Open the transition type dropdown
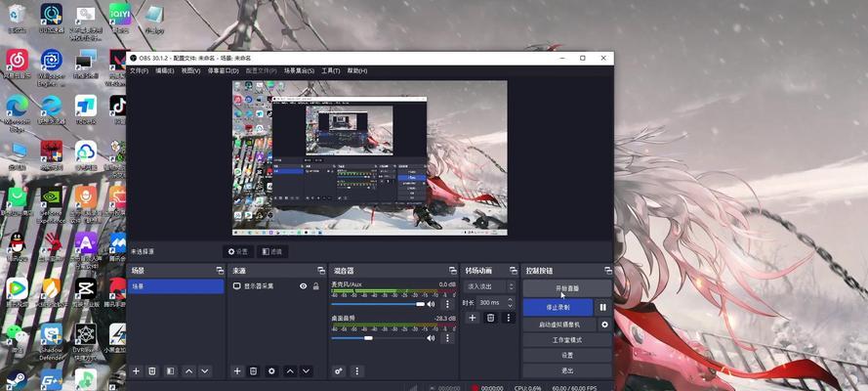 click(490, 286)
